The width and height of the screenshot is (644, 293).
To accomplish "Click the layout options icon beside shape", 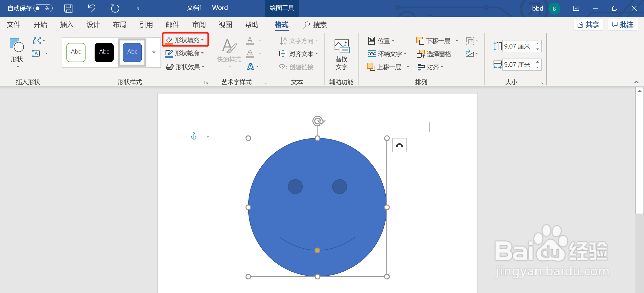I will tap(399, 145).
